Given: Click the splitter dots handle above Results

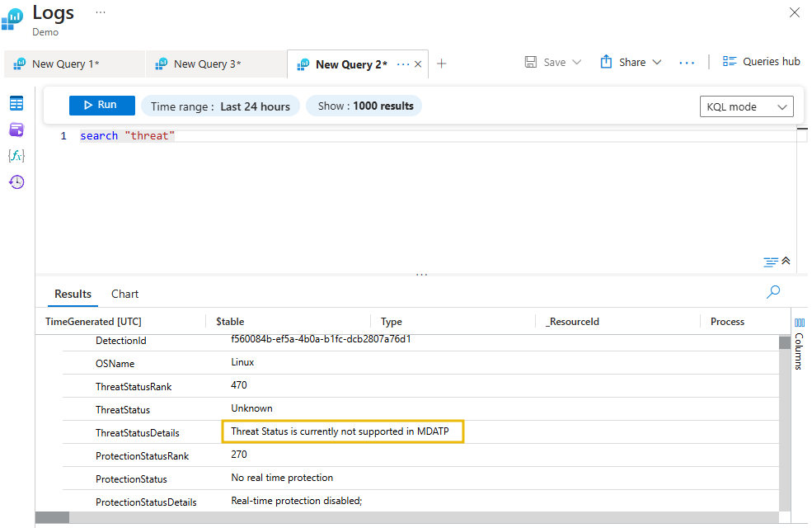Looking at the screenshot, I should (x=421, y=275).
